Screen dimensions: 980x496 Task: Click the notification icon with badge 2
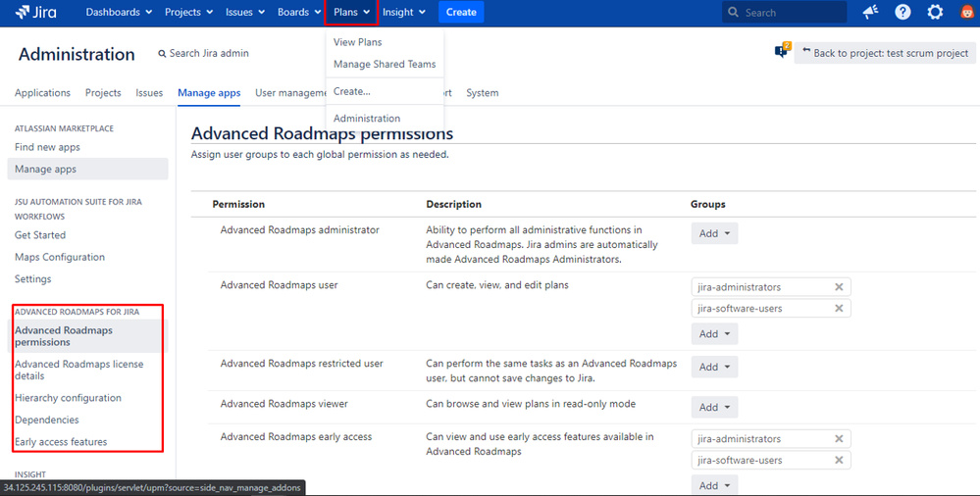pyautogui.click(x=782, y=51)
